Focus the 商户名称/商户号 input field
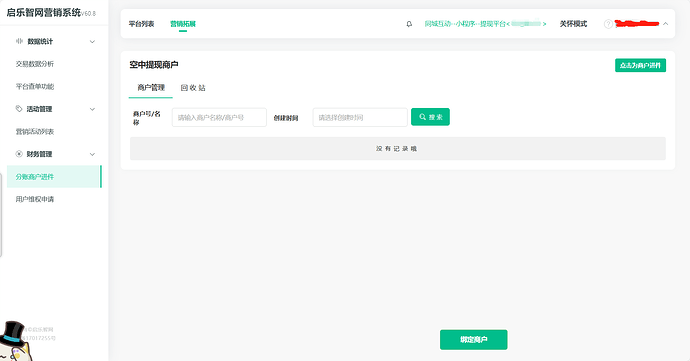690x361 pixels. [x=219, y=118]
